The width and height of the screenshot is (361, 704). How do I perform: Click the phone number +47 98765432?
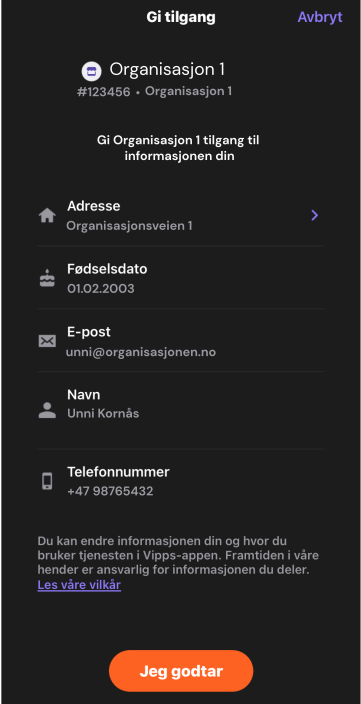[110, 491]
